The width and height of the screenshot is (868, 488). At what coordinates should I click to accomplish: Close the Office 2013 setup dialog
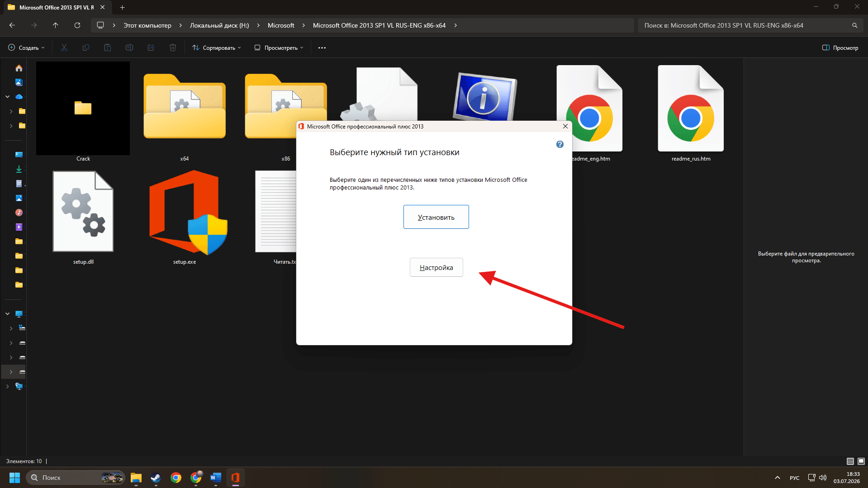point(565,126)
